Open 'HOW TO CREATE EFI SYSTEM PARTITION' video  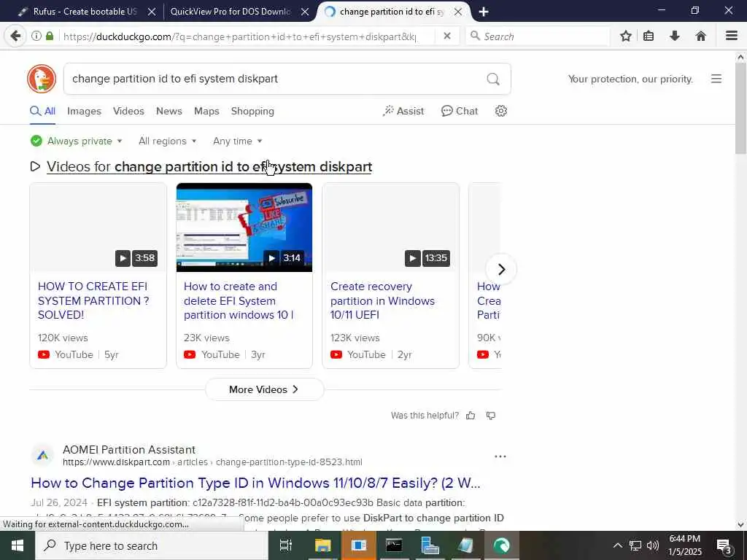coord(93,300)
